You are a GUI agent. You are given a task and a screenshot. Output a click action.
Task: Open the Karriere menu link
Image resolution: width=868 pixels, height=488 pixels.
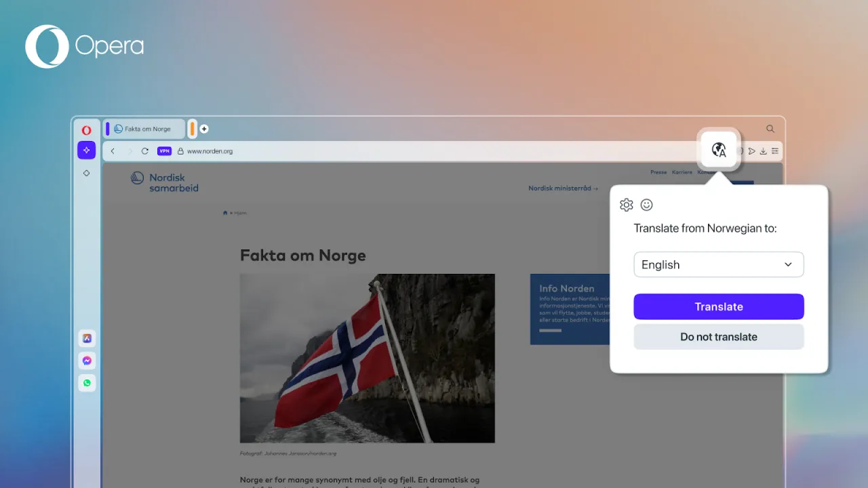coord(682,171)
